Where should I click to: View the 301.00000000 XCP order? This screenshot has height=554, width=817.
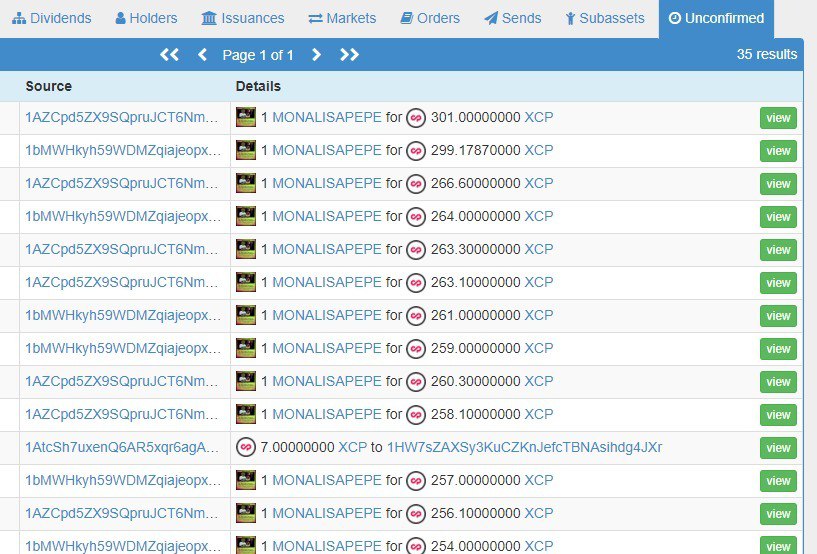[778, 118]
